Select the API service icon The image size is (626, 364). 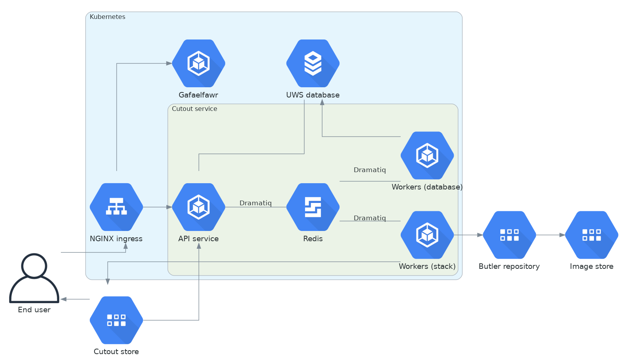[198, 207]
